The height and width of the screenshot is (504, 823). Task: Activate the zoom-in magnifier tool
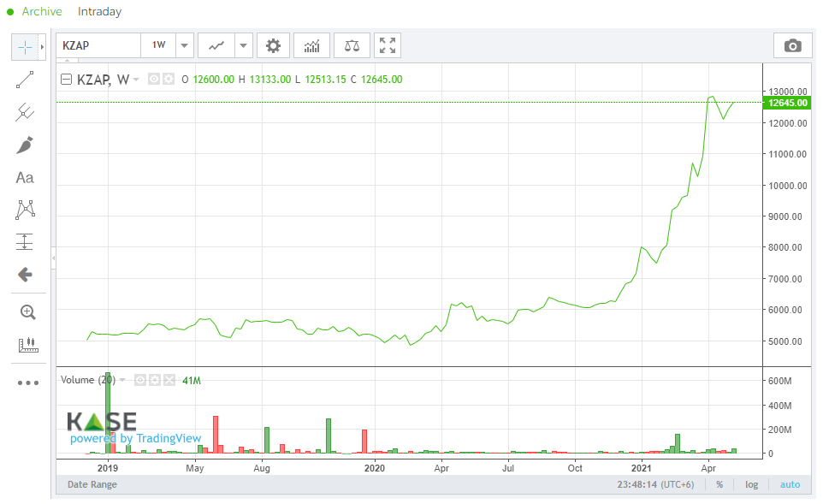pyautogui.click(x=25, y=311)
